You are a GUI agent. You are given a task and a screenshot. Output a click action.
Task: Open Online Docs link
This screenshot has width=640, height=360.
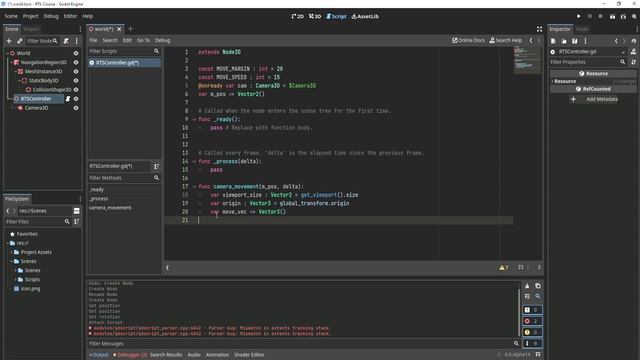468,40
